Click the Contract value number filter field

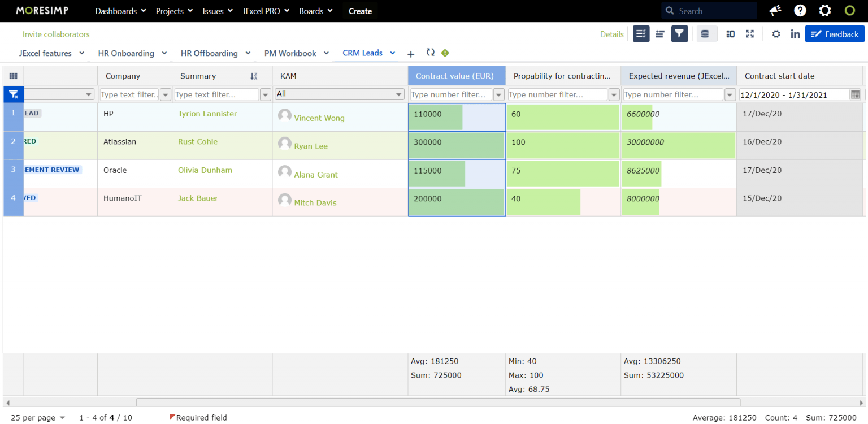click(x=449, y=94)
